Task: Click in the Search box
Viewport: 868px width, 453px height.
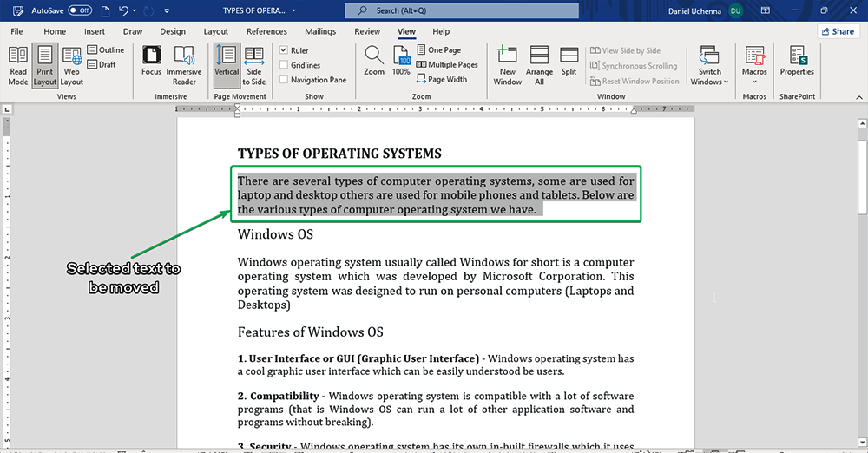Action: click(461, 10)
